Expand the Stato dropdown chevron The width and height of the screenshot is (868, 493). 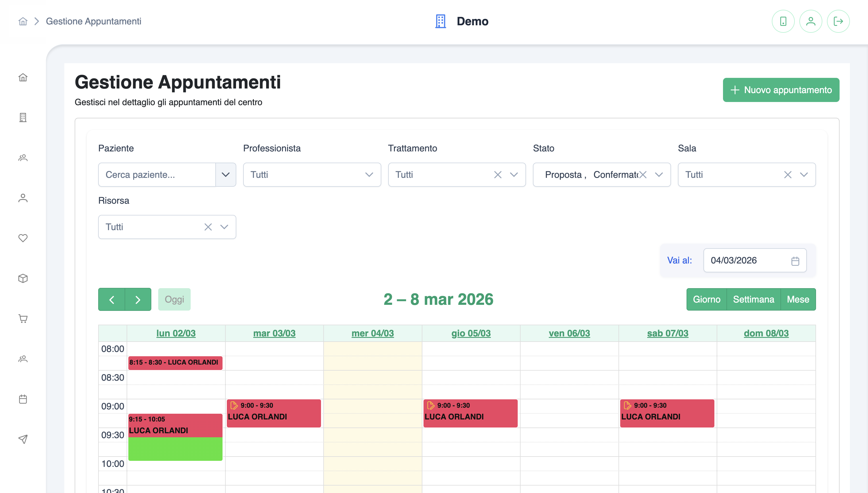click(659, 175)
